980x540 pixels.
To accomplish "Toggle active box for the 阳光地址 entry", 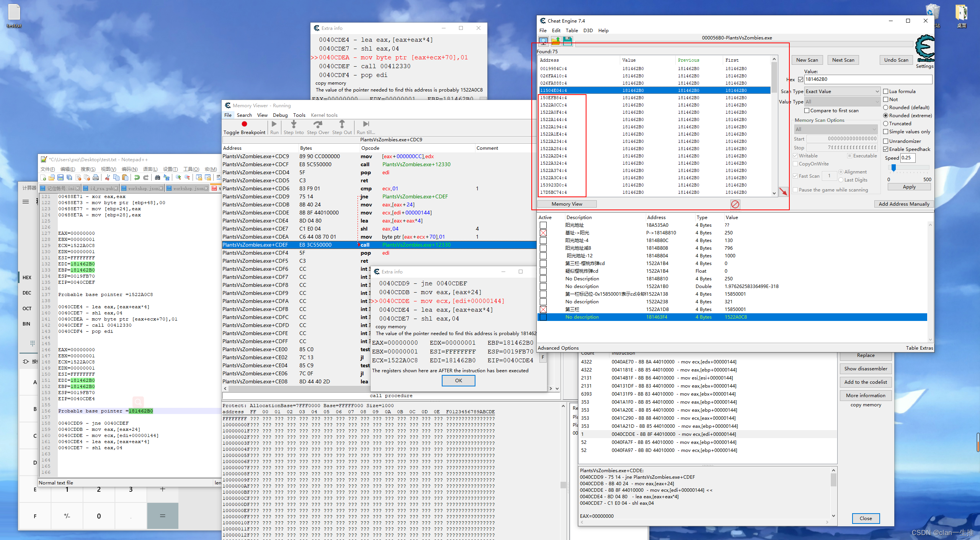I will point(543,225).
